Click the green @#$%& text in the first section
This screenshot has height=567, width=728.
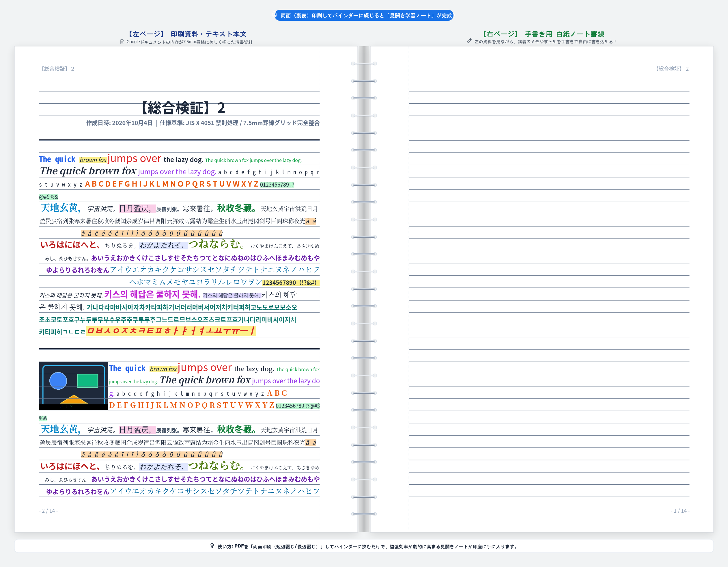pyautogui.click(x=48, y=197)
